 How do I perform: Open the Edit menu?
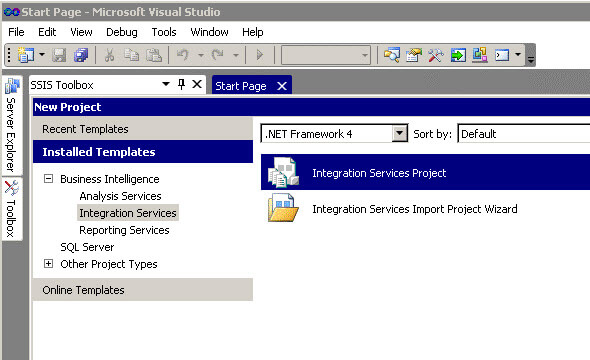tap(47, 32)
